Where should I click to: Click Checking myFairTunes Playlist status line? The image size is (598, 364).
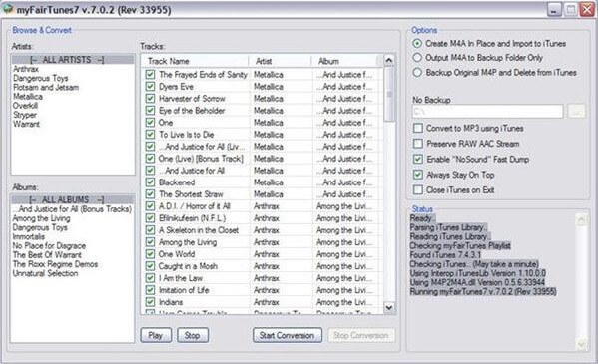pos(460,246)
